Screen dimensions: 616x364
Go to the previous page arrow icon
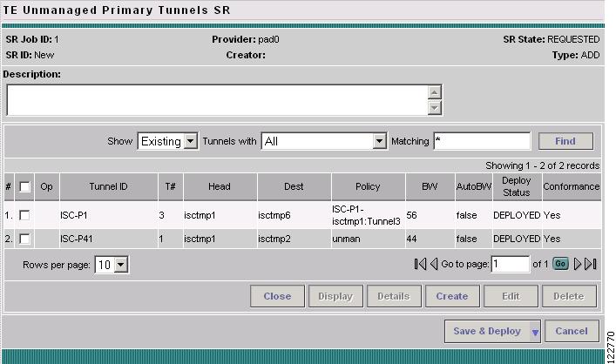tap(434, 264)
